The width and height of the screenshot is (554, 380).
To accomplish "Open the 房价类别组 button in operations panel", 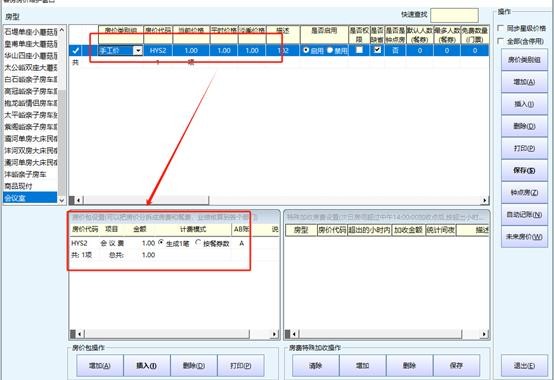I will point(524,60).
